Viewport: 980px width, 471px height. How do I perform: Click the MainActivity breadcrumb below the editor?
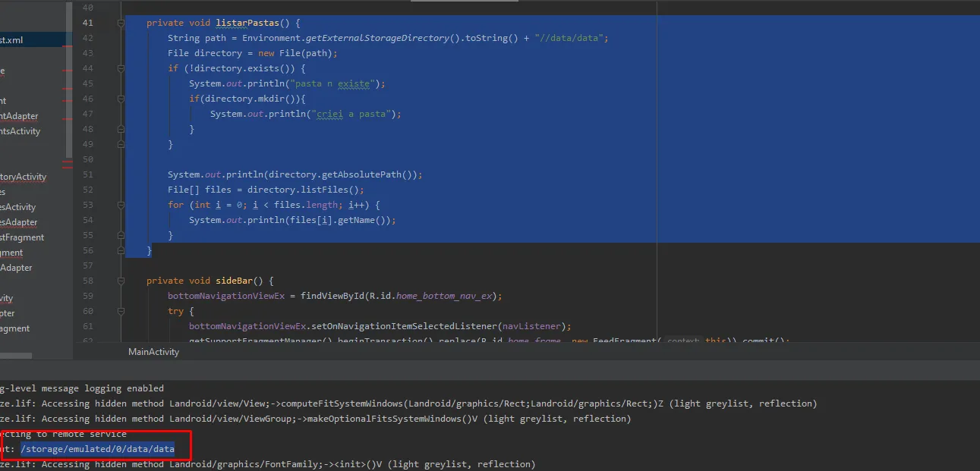coord(153,352)
